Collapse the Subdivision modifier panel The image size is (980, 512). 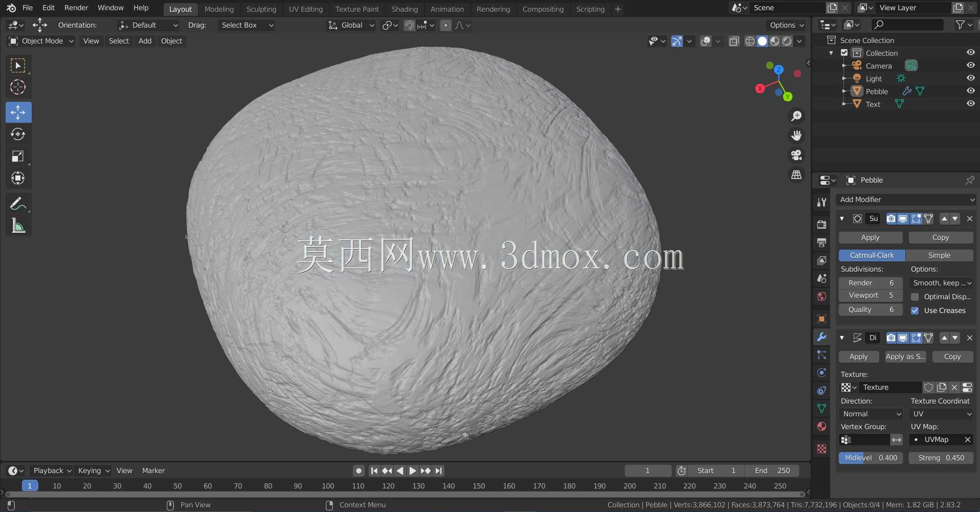(842, 219)
